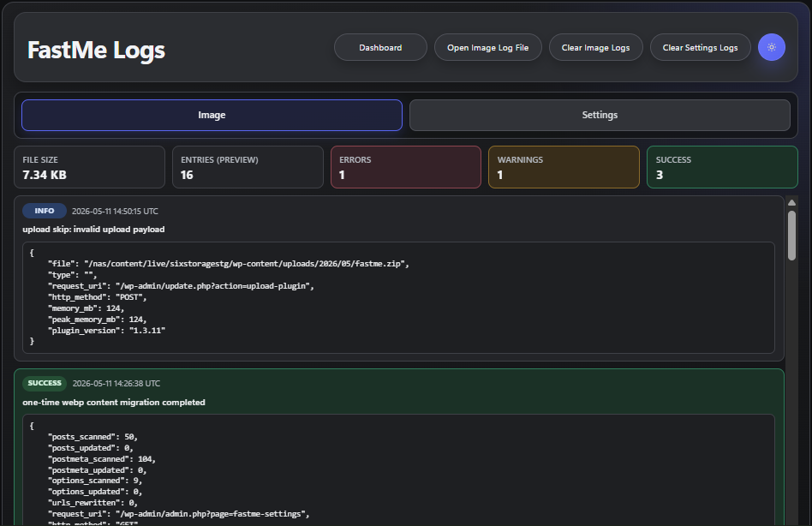Click the log list scrollbar thumb

[x=791, y=235]
